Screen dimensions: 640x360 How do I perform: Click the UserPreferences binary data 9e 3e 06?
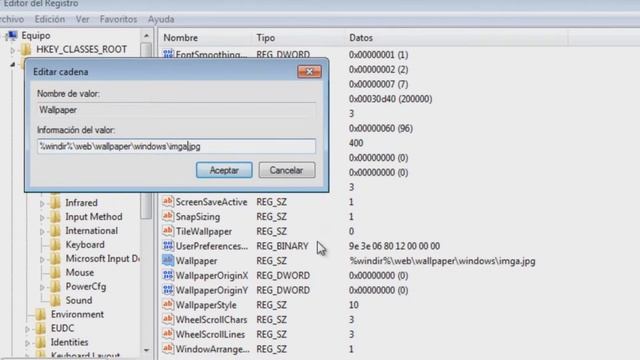[x=394, y=246]
